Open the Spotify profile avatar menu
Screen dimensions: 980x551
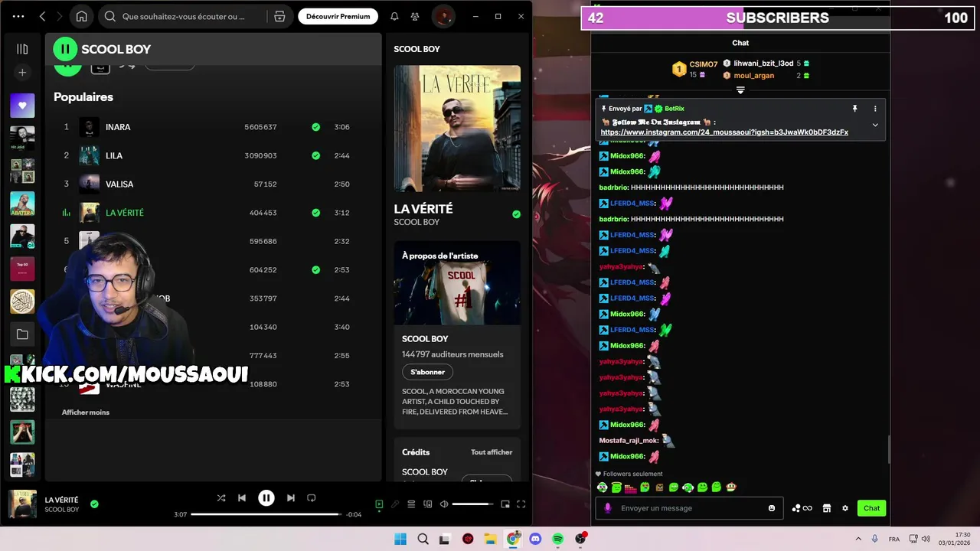pos(443,16)
